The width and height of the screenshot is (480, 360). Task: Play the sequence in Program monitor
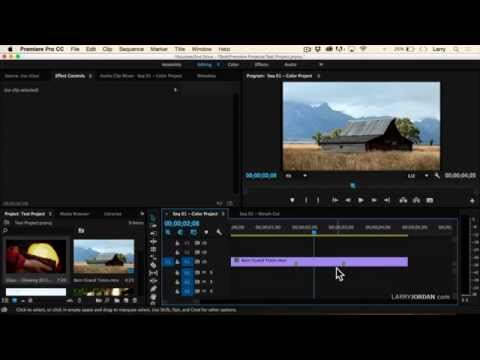(361, 200)
